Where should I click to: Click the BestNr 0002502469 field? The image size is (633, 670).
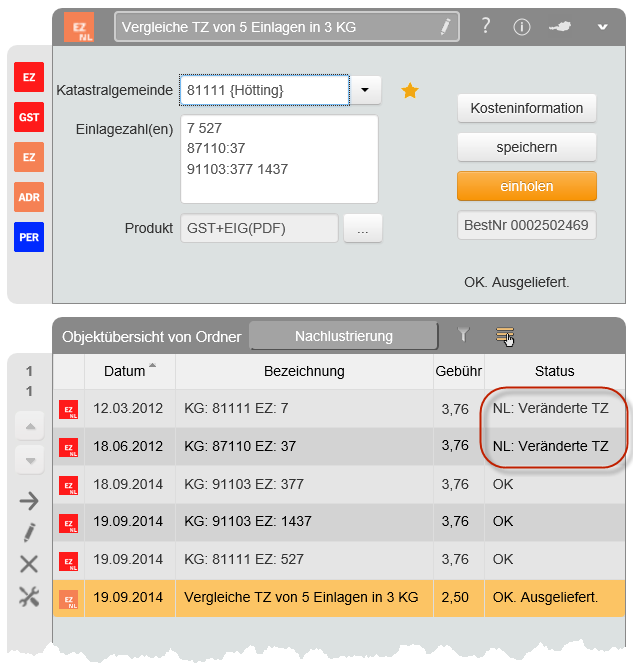coord(527,225)
